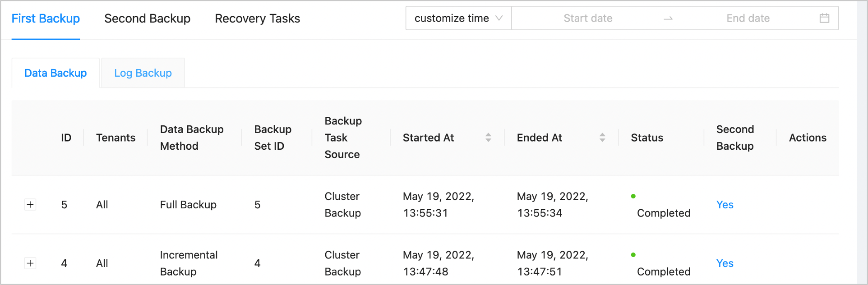Click the calendar icon in date range picker
Screen dimensions: 868x285
[x=824, y=18]
